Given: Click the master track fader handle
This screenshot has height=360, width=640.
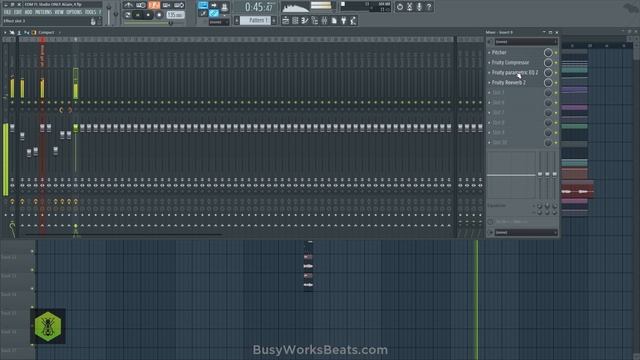Looking at the screenshot, I should (x=12, y=128).
